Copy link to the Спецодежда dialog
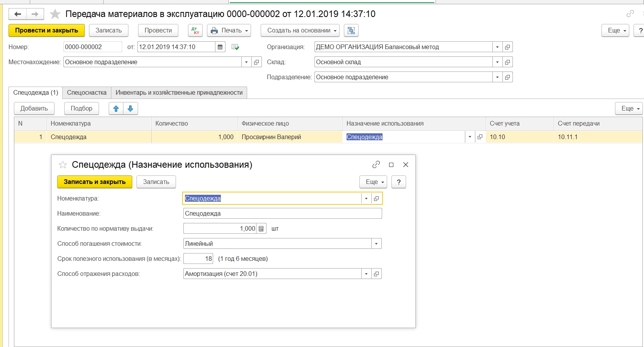The width and height of the screenshot is (644, 347). coord(376,165)
